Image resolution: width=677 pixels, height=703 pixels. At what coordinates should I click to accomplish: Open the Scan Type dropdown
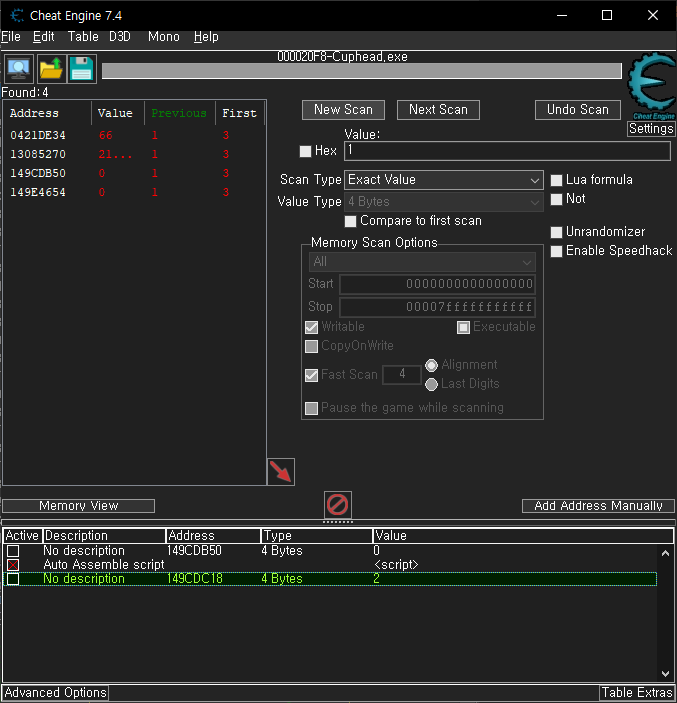(444, 180)
